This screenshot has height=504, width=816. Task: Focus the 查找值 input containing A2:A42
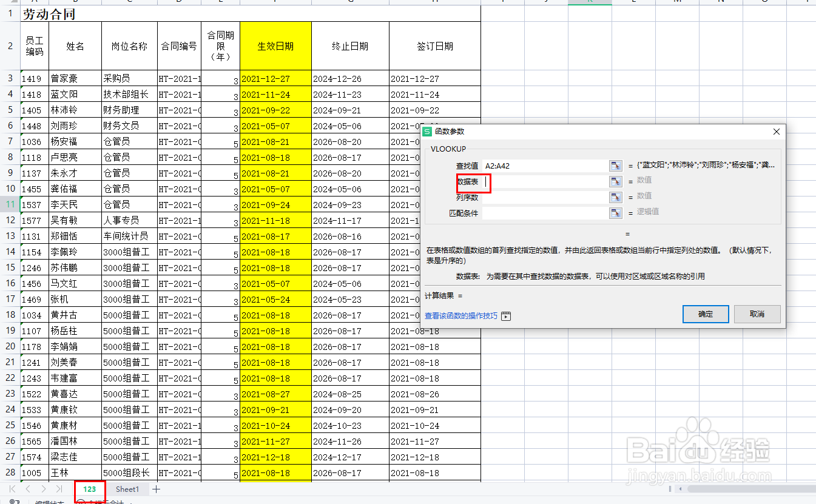click(x=545, y=166)
